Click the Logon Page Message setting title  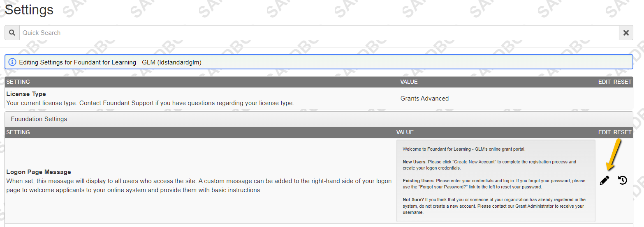pos(39,172)
